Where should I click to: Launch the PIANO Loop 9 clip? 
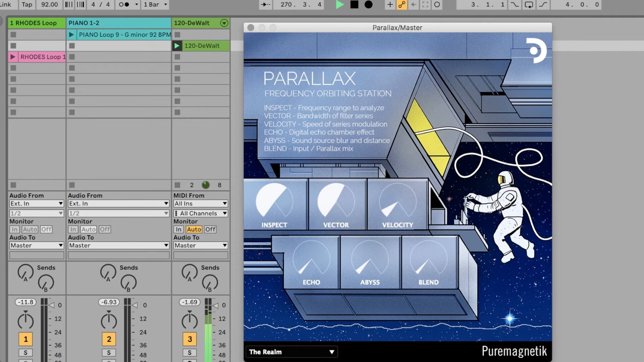[71, 35]
